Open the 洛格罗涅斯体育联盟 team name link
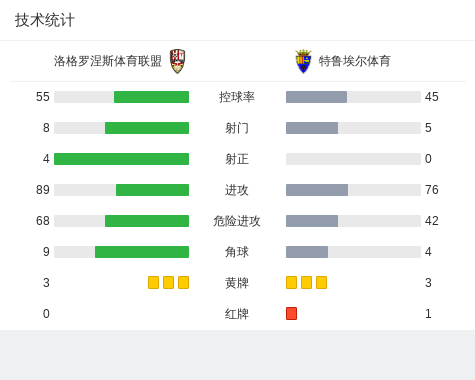475x380 pixels. coord(108,61)
